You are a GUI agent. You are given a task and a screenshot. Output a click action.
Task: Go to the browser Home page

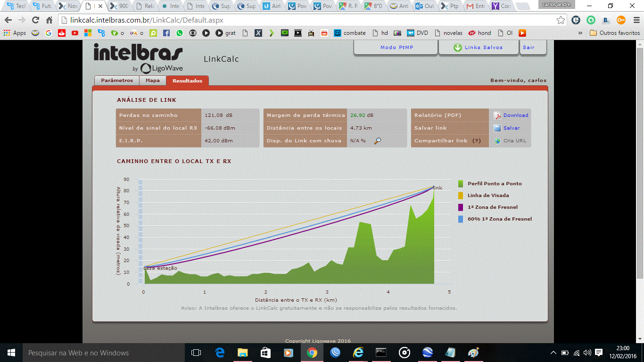[x=49, y=20]
